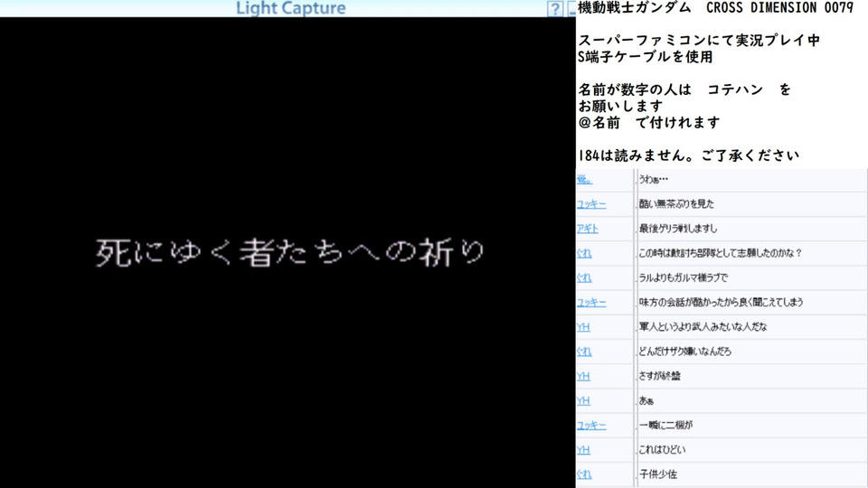Open YH link beside さすが終盤
The image size is (868, 488).
pyautogui.click(x=583, y=376)
